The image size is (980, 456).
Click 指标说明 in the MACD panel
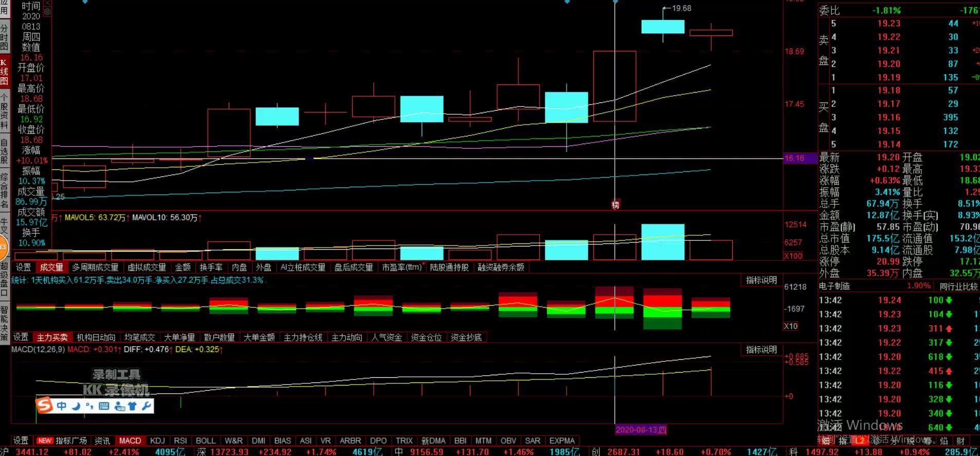pyautogui.click(x=761, y=349)
